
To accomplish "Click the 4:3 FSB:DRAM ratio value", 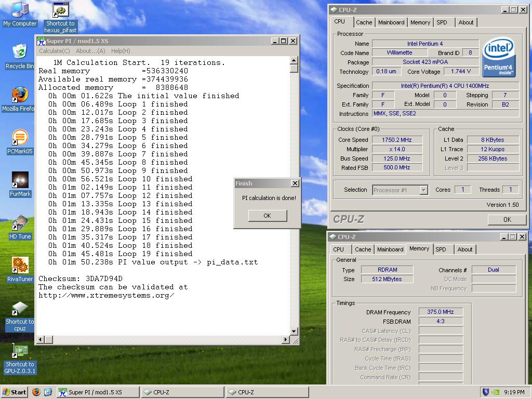I will coord(441,321).
